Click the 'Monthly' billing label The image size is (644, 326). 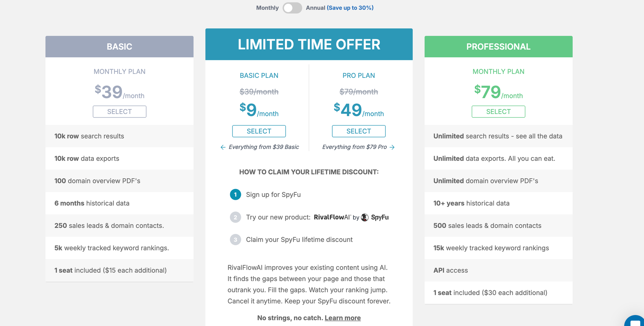click(x=267, y=8)
